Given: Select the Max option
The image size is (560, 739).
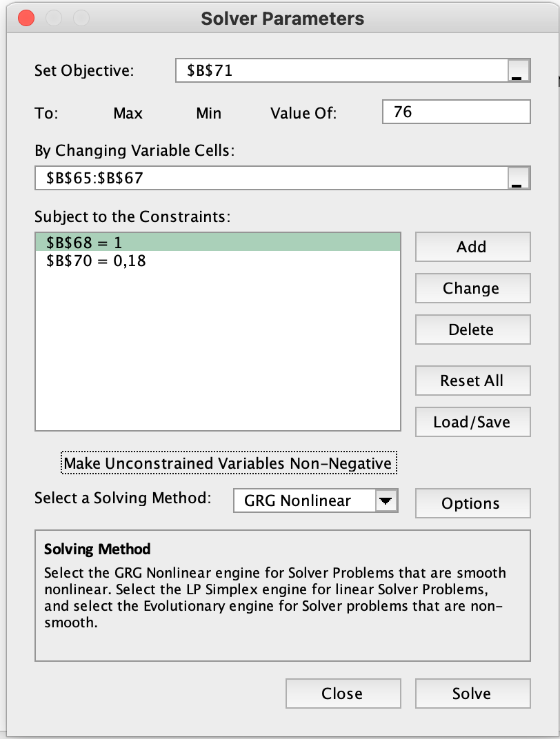Looking at the screenshot, I should (x=128, y=113).
